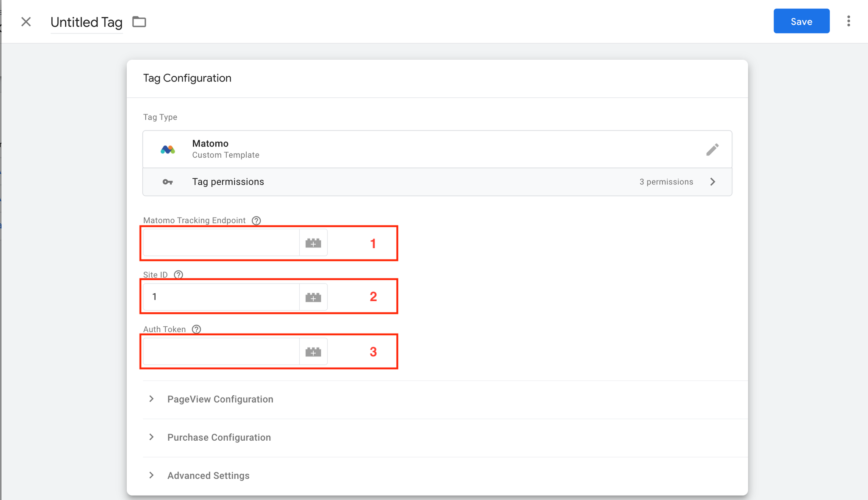Expand Advanced Settings section
This screenshot has height=500, width=868.
445,475
